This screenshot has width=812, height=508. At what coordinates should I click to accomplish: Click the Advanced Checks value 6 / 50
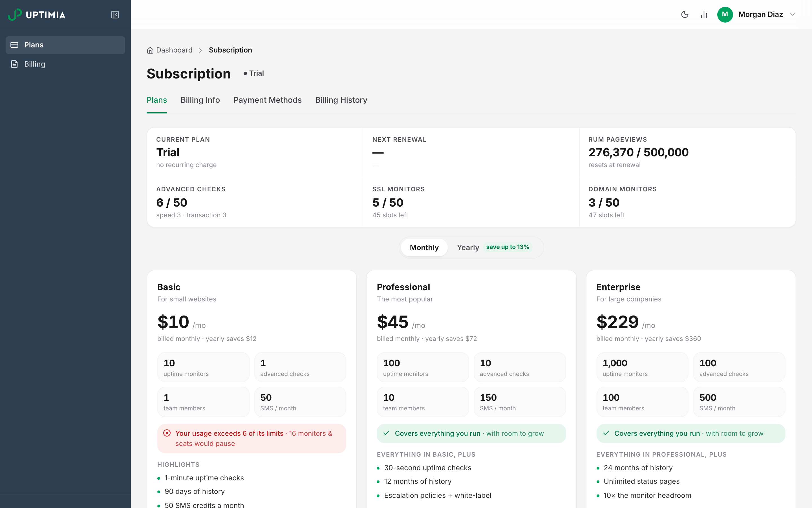(x=171, y=203)
